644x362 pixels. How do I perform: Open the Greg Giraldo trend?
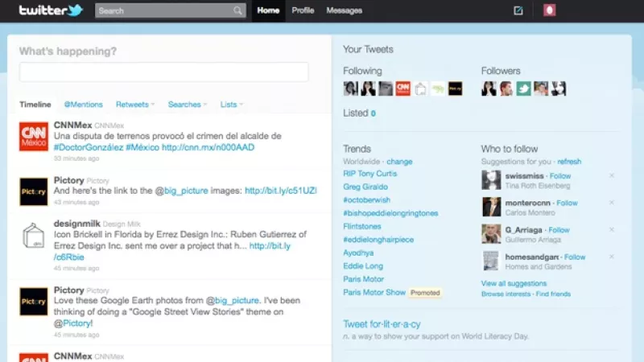click(x=365, y=187)
